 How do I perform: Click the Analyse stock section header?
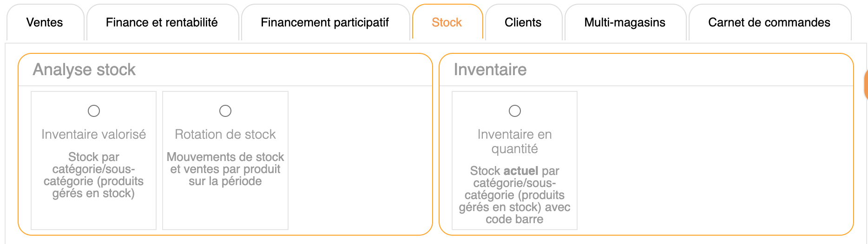84,70
